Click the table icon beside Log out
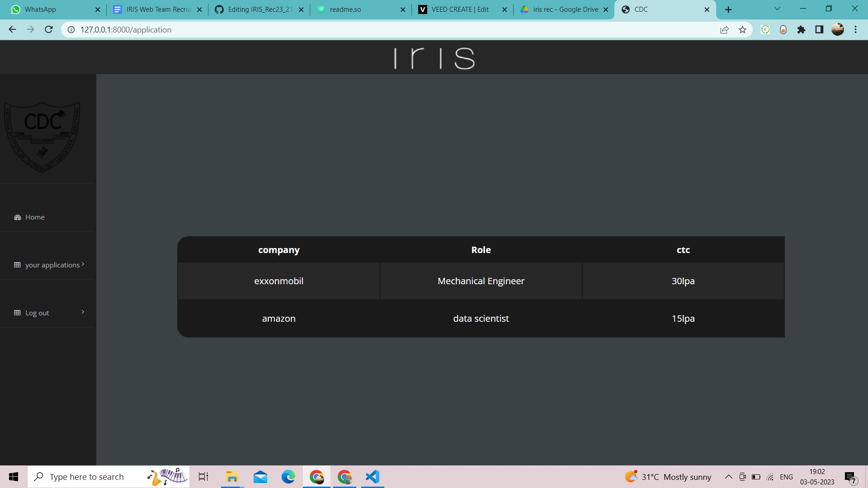 [x=18, y=313]
